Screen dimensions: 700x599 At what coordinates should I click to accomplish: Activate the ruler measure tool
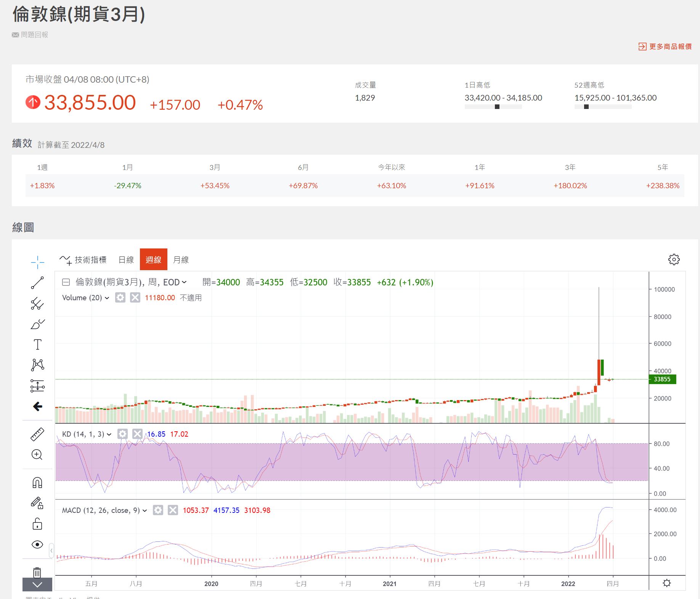point(37,434)
